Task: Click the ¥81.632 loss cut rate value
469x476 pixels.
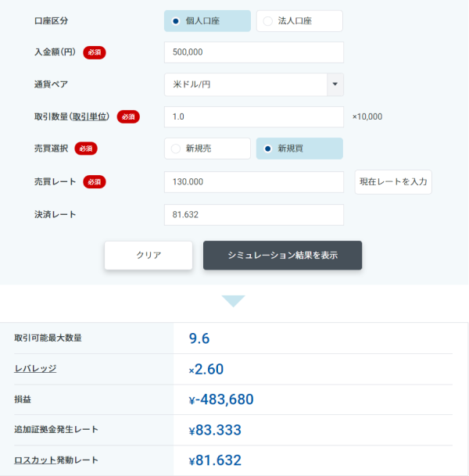Action: coord(215,460)
